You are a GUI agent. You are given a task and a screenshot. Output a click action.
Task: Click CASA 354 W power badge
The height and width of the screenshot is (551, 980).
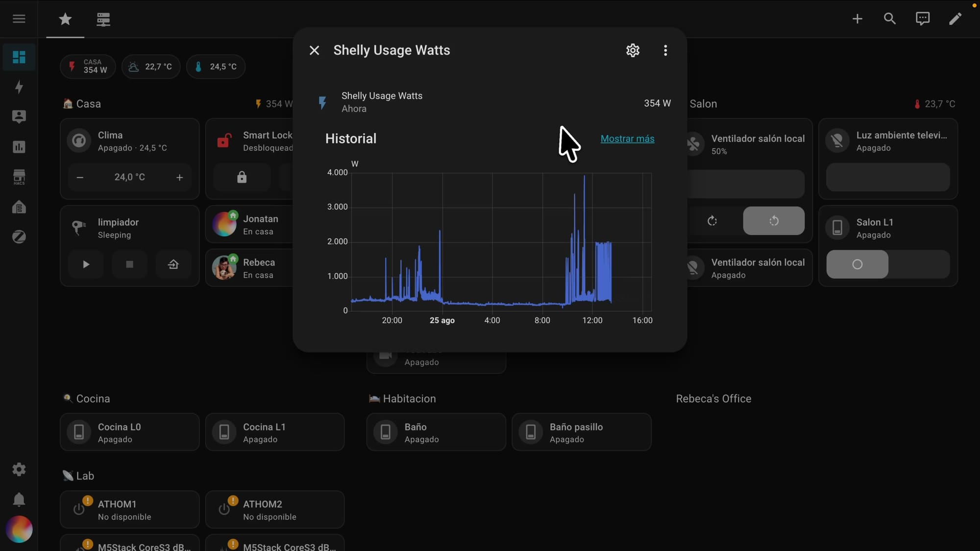tap(88, 67)
